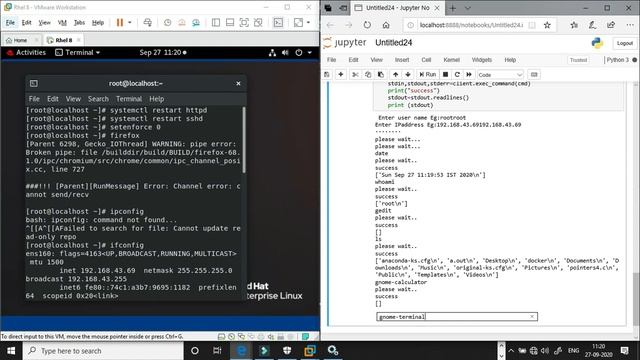
Task: Move selected cell up arrow
Action: pos(395,74)
